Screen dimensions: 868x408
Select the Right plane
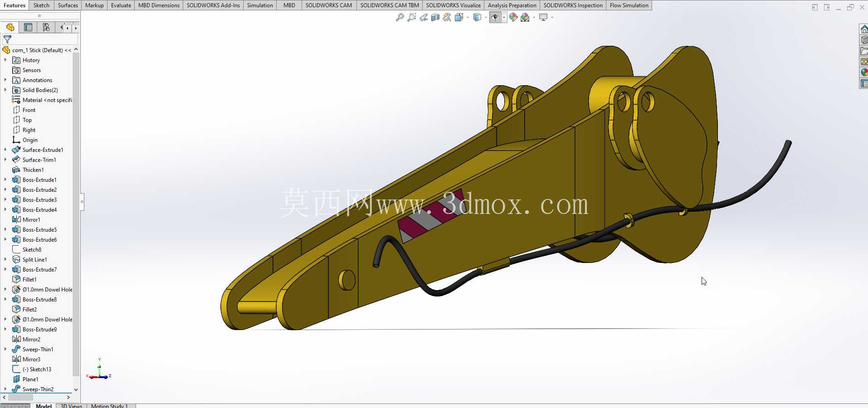pos(24,130)
